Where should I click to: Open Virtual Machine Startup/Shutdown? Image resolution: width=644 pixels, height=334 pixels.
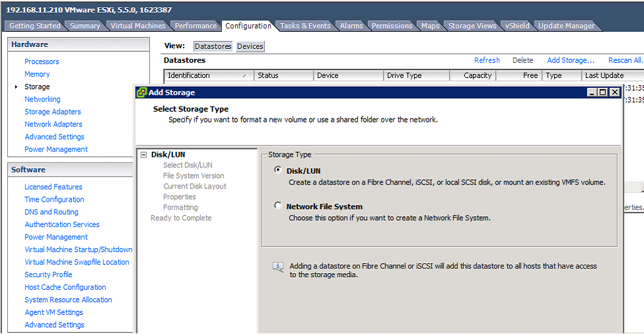(79, 250)
